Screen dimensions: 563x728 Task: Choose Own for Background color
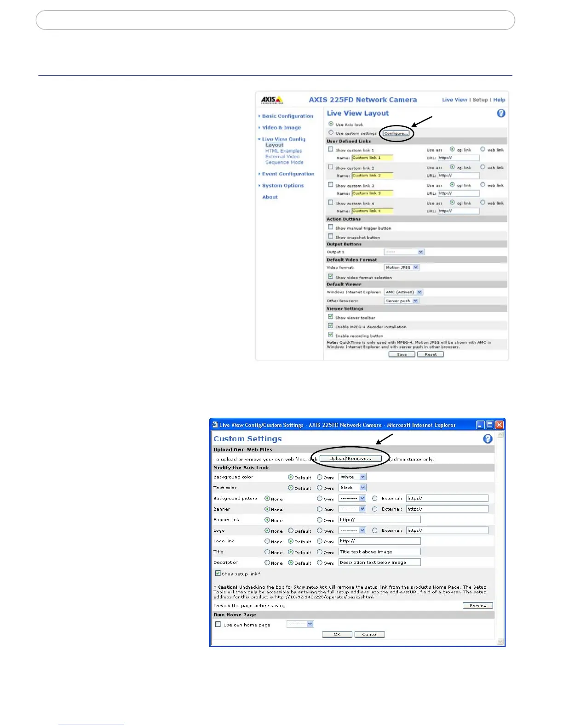[x=320, y=477]
